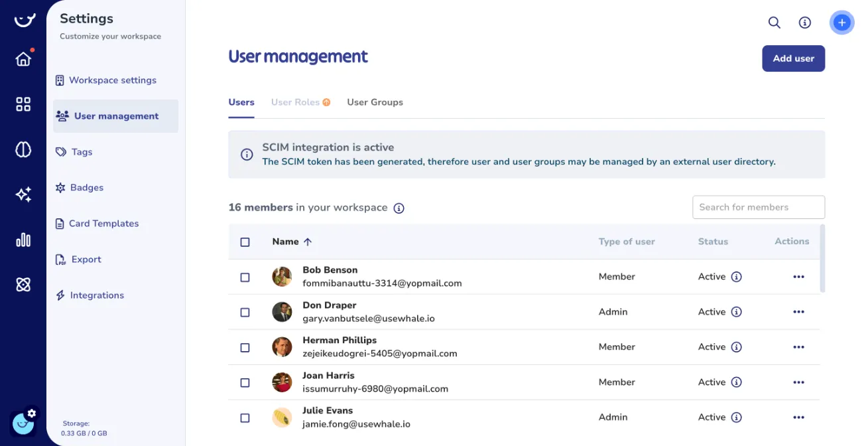This screenshot has height=446, width=868.
Task: Click status info icon for Don Draper
Action: click(x=736, y=312)
